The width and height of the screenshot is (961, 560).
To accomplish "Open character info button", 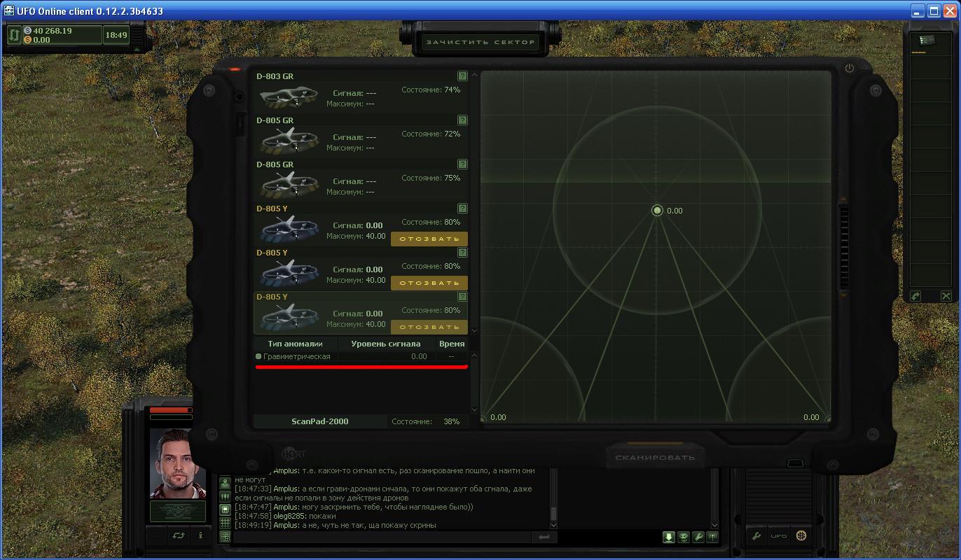I will tap(200, 535).
